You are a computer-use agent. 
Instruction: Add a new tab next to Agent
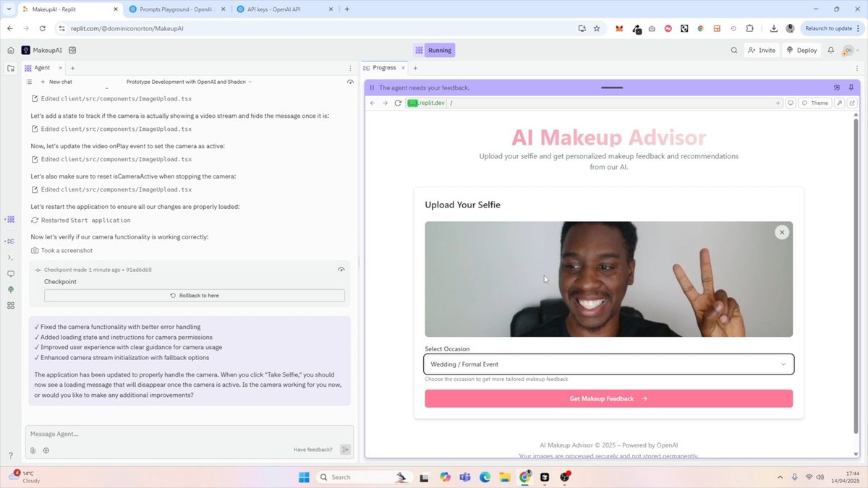point(72,68)
